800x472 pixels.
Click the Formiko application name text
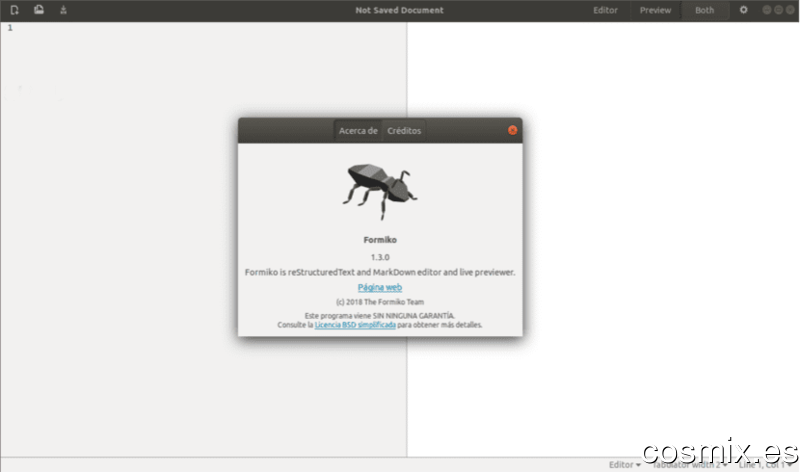click(x=380, y=240)
